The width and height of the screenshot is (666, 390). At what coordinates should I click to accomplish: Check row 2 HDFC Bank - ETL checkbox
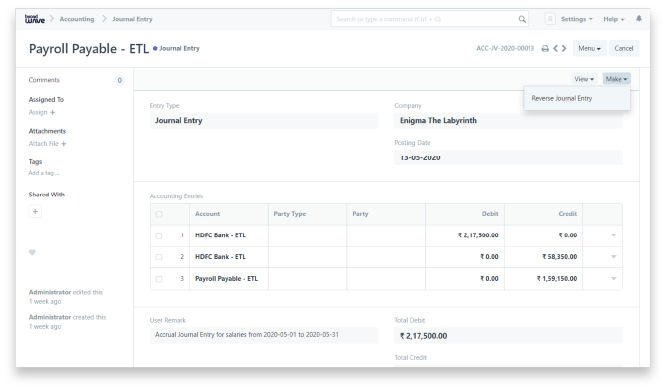(159, 257)
